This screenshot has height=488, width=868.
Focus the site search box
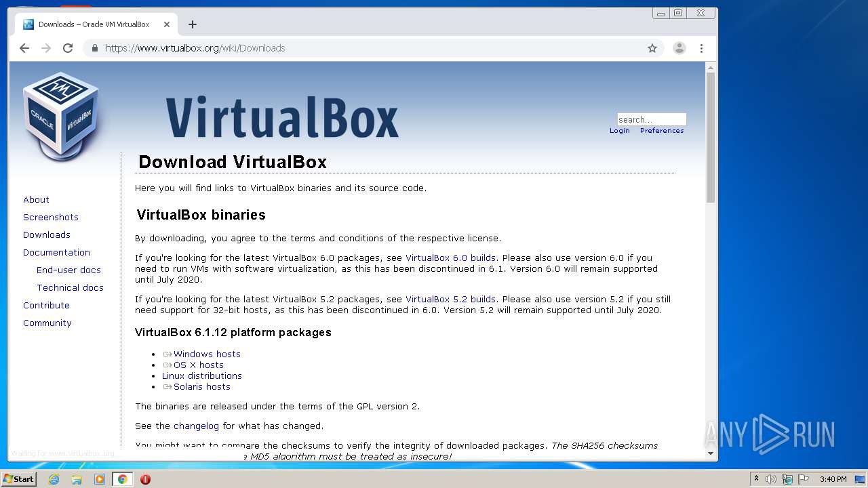[652, 119]
